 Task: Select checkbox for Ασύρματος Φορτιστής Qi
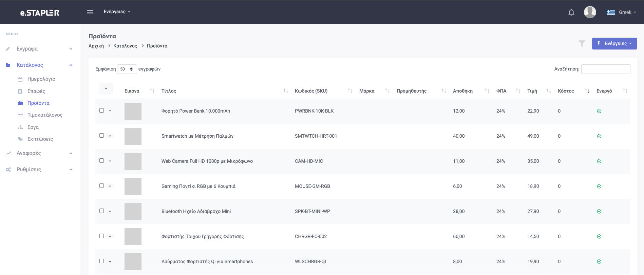[101, 261]
